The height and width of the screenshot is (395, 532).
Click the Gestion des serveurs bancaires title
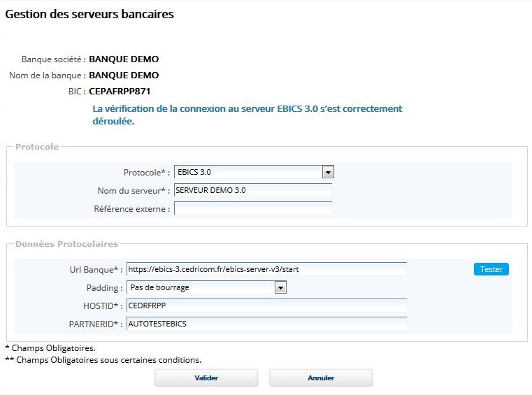tap(89, 14)
